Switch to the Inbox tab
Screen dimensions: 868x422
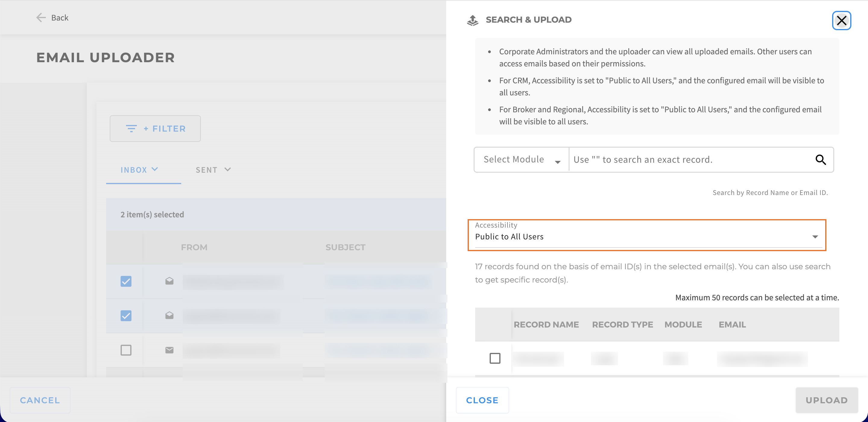pyautogui.click(x=139, y=170)
